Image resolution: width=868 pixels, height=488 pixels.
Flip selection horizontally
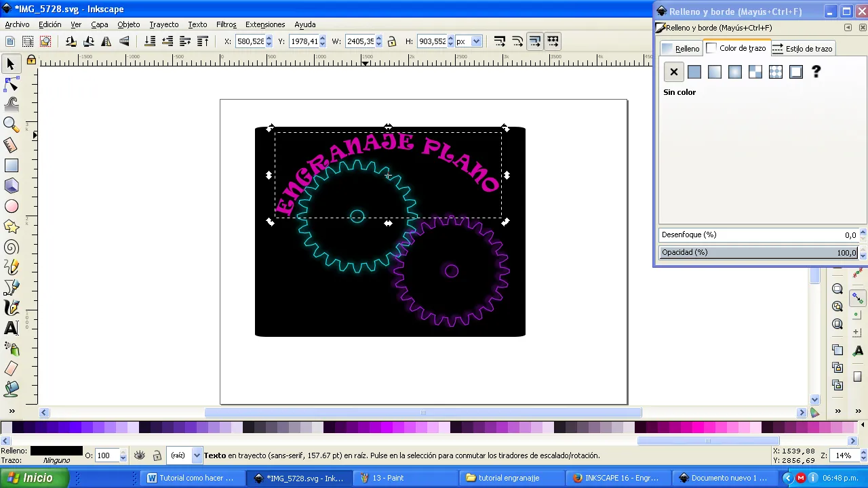tap(106, 41)
